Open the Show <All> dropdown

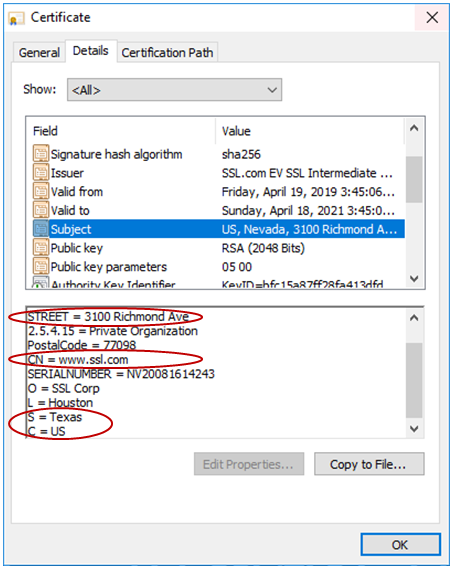click(x=174, y=90)
